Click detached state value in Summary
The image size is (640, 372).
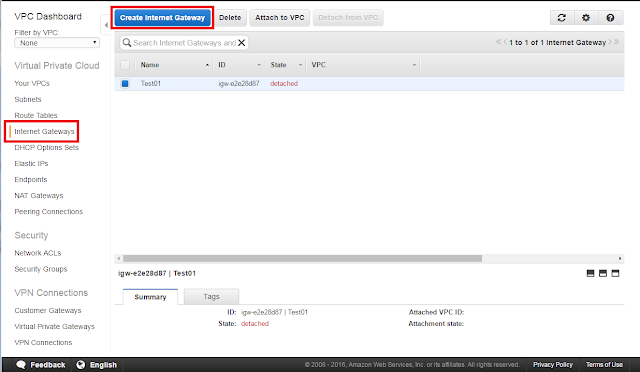[x=255, y=323]
